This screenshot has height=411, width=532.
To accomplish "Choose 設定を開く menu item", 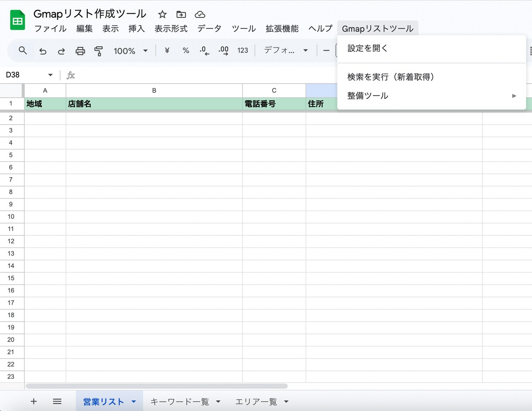I will coord(432,48).
